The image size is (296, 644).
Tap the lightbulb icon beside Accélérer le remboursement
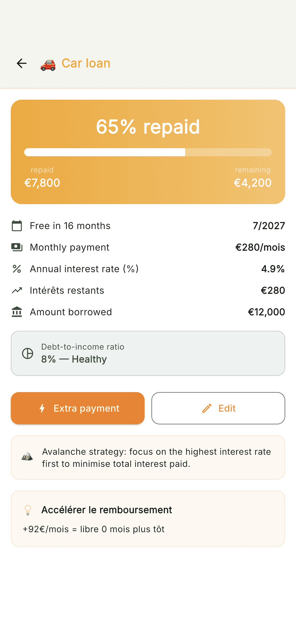pos(28,510)
